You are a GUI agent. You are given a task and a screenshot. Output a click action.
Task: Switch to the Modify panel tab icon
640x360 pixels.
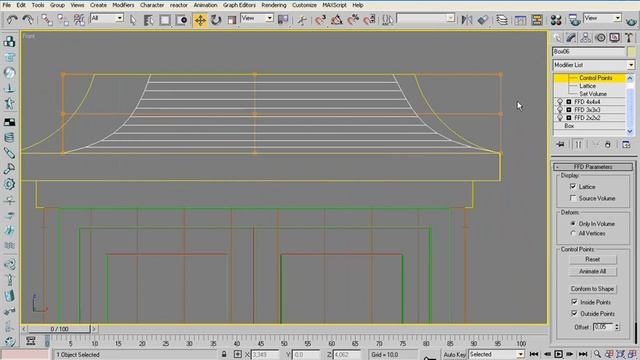coord(571,38)
